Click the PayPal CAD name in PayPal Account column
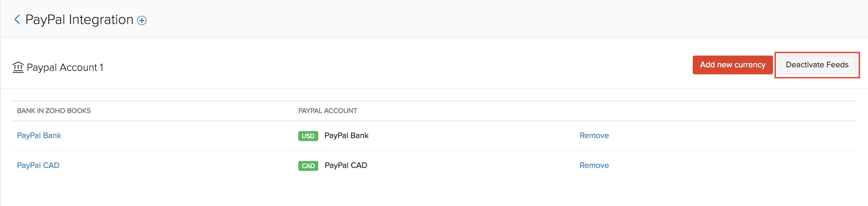 click(x=346, y=165)
